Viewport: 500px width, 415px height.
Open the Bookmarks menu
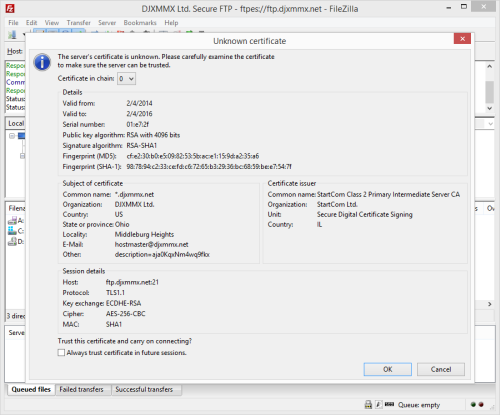pos(140,23)
